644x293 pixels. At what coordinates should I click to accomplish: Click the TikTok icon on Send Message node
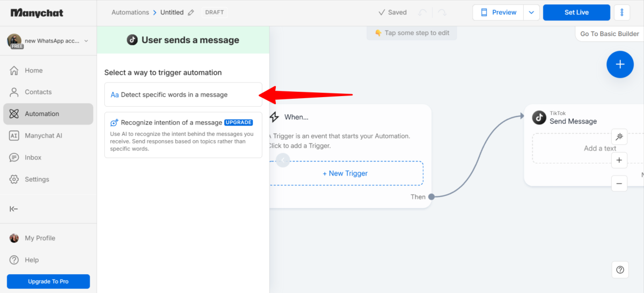[x=539, y=118]
